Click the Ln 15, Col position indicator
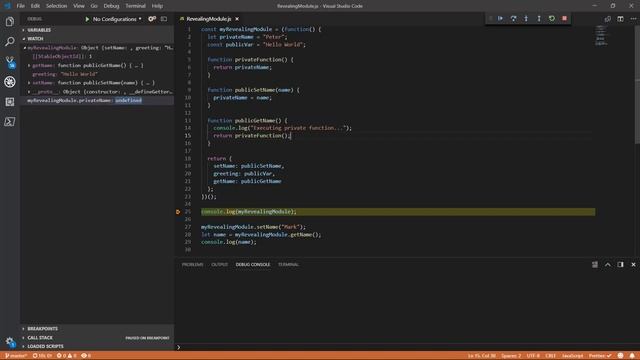640x360 pixels. [x=482, y=356]
